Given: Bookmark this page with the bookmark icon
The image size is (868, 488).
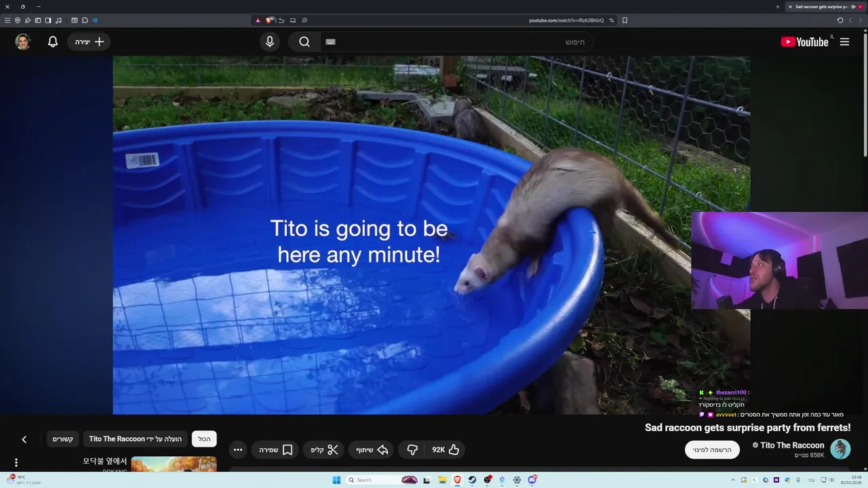Looking at the screenshot, I should point(625,20).
